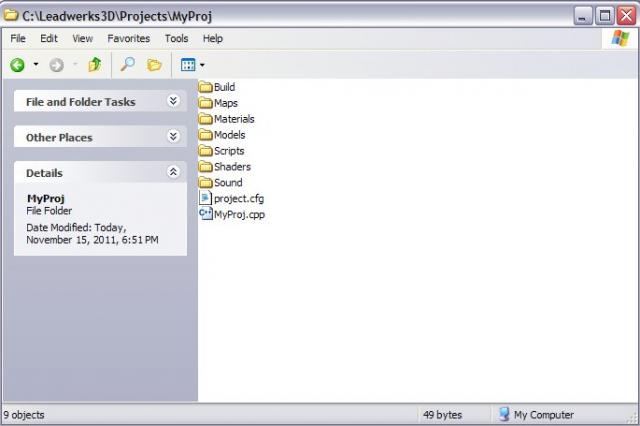Close the Explorer window
This screenshot has height=426, width=640.
click(626, 16)
